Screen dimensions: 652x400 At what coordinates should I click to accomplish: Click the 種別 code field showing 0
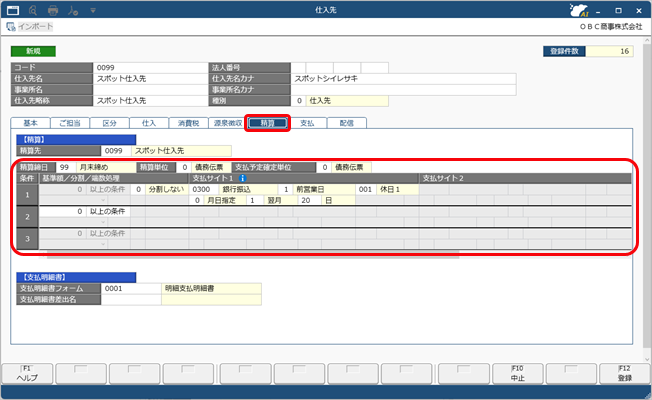click(298, 101)
